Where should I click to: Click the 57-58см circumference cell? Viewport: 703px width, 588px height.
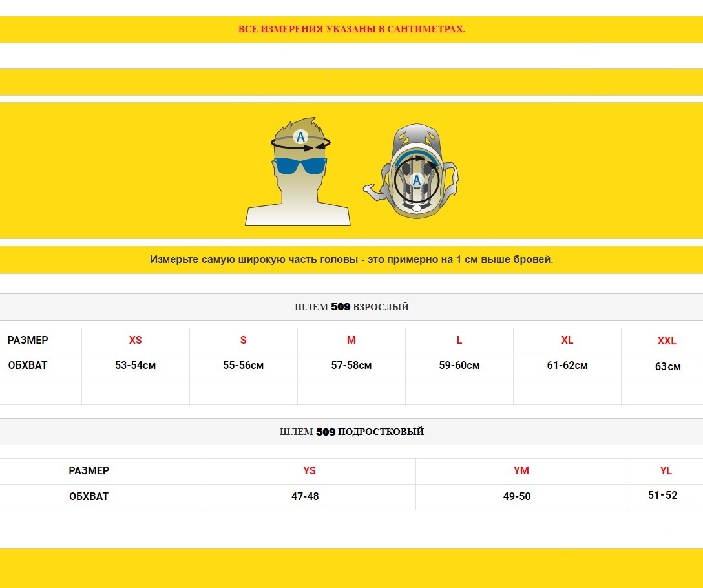pyautogui.click(x=351, y=366)
